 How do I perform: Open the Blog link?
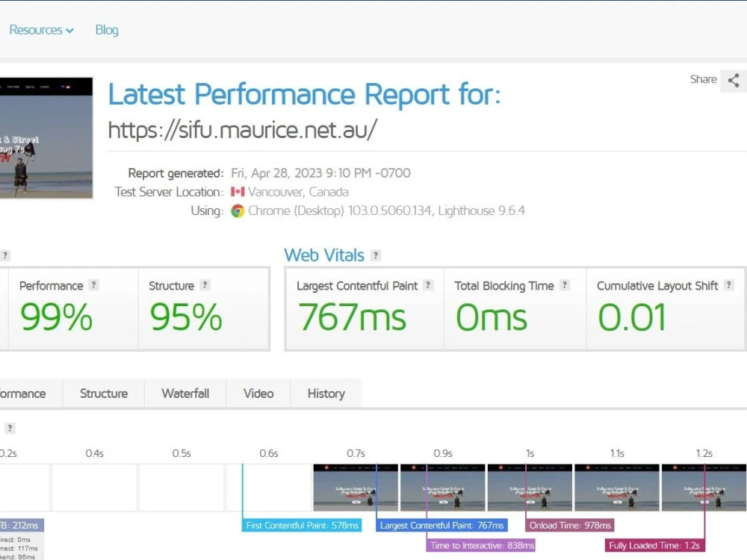click(107, 30)
